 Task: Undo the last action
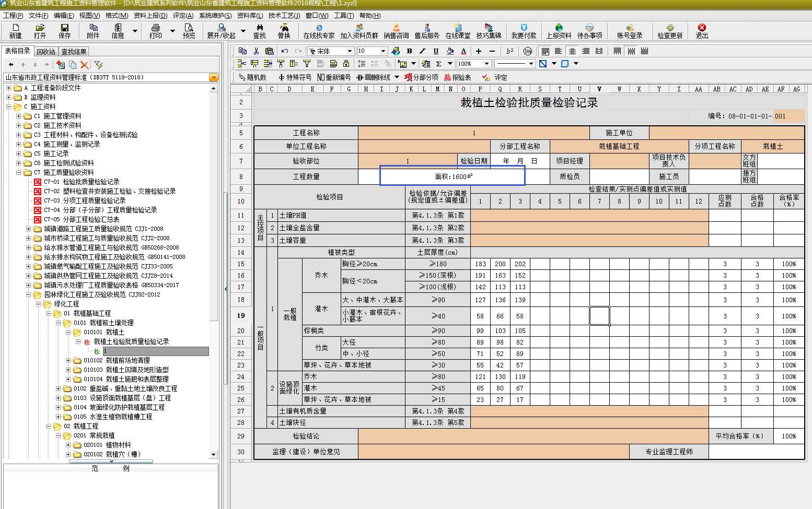pyautogui.click(x=285, y=51)
